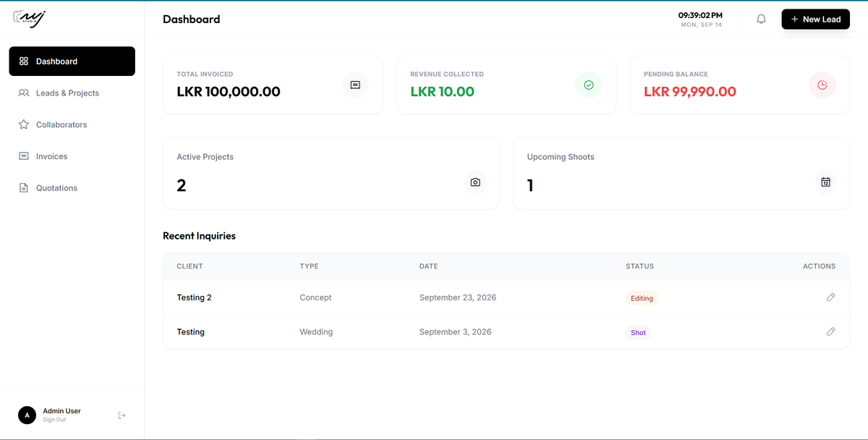This screenshot has width=868, height=440.
Task: Click the LKR 10.00 revenue value
Action: (442, 92)
